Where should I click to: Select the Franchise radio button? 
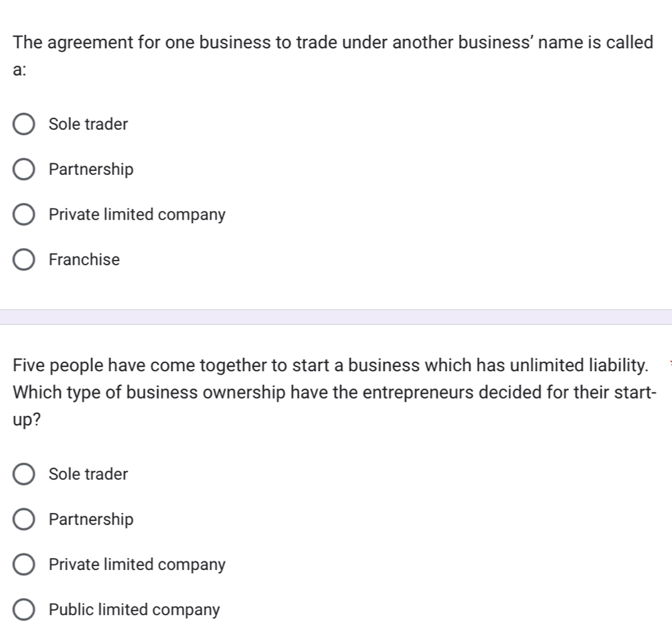click(24, 260)
